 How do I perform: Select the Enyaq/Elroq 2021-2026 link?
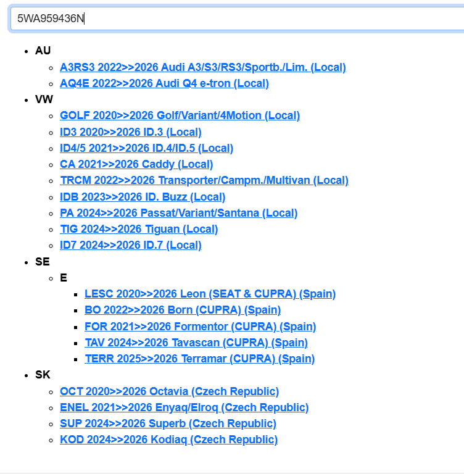pyautogui.click(x=184, y=407)
